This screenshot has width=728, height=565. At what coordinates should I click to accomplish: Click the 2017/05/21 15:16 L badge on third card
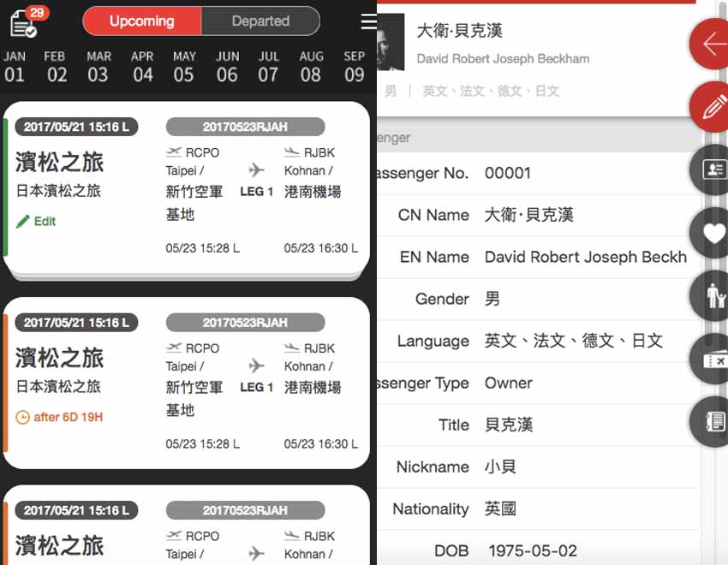pos(76,510)
